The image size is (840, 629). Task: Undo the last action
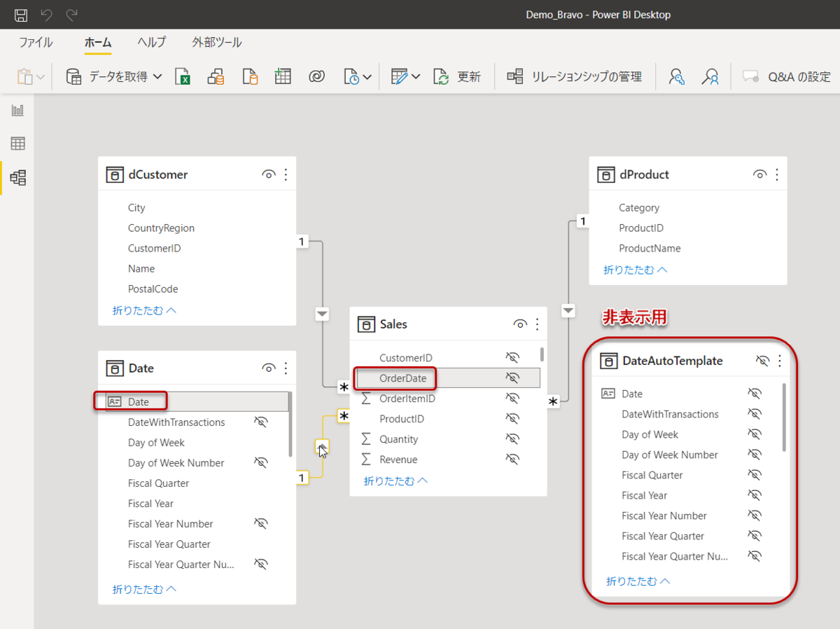[x=46, y=15]
